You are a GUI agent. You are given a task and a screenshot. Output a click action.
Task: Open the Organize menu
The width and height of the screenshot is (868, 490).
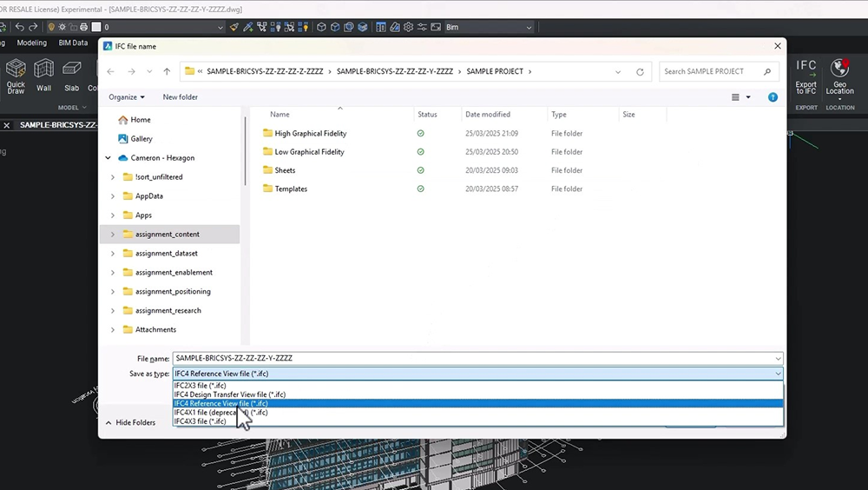pyautogui.click(x=127, y=97)
